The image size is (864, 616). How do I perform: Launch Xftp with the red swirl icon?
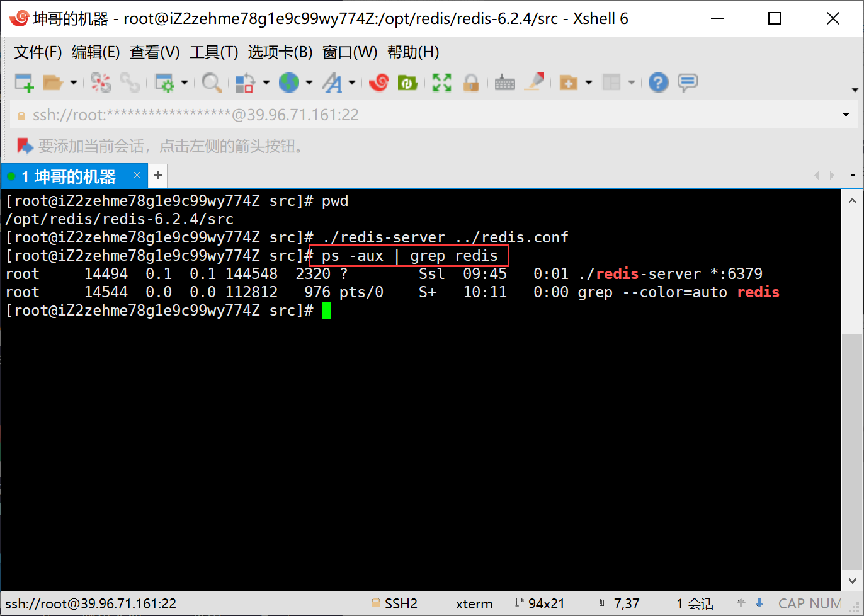[379, 83]
